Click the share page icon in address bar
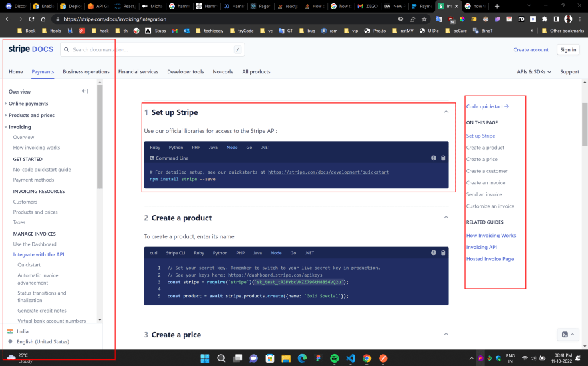The image size is (588, 366). click(x=412, y=19)
